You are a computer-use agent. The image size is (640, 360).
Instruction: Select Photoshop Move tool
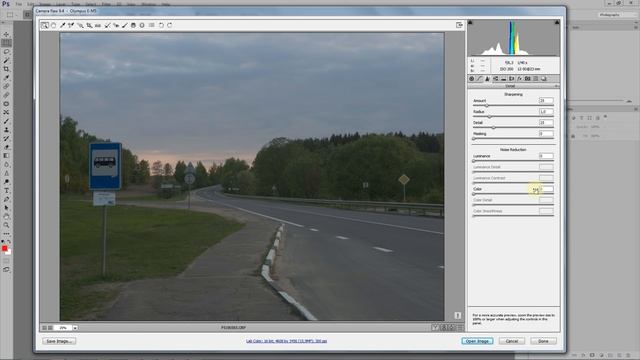pyautogui.click(x=6, y=34)
